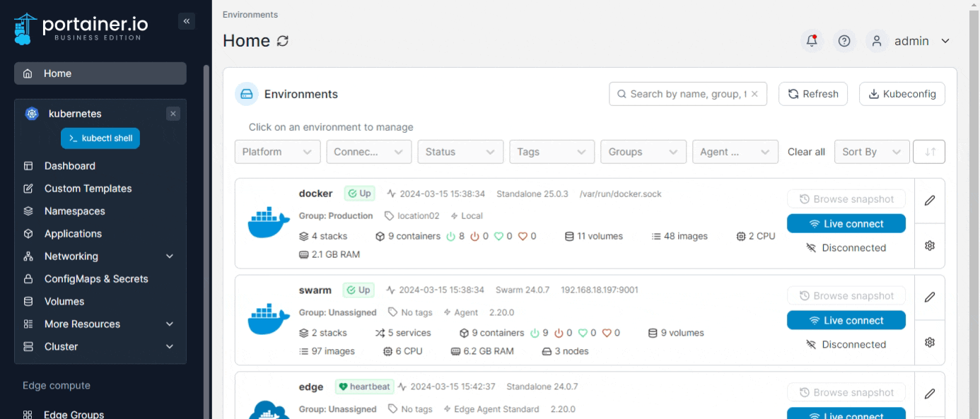
Task: Open the Platform filter dropdown
Action: click(x=277, y=152)
